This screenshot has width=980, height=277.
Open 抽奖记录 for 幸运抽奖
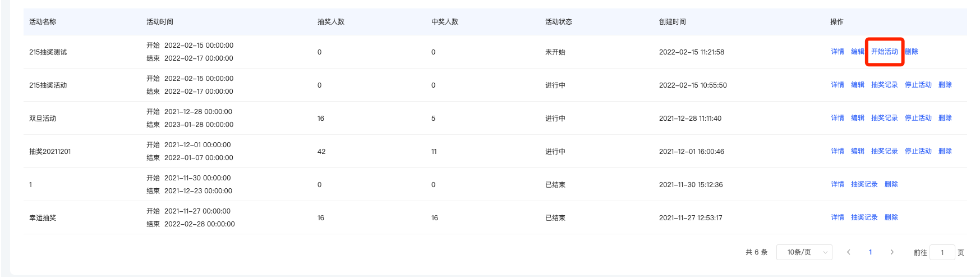click(864, 217)
